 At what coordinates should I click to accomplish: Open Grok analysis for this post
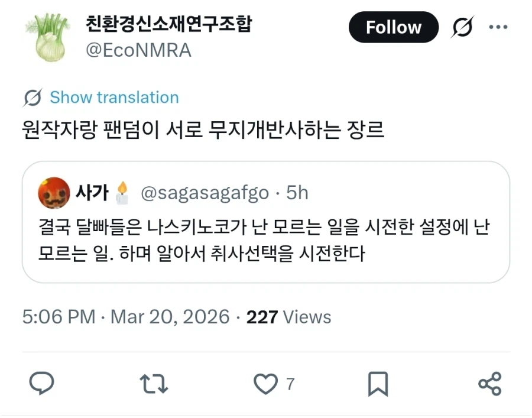pos(461,27)
